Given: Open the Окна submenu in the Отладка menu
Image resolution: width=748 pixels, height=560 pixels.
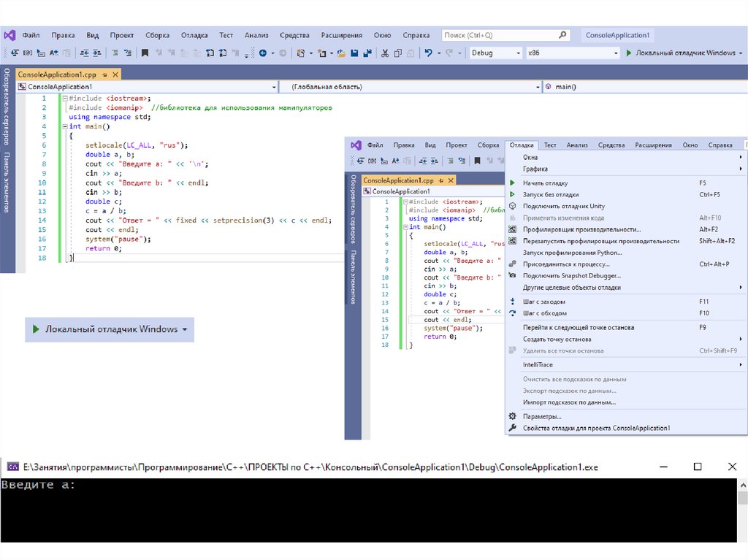Looking at the screenshot, I should pos(530,157).
